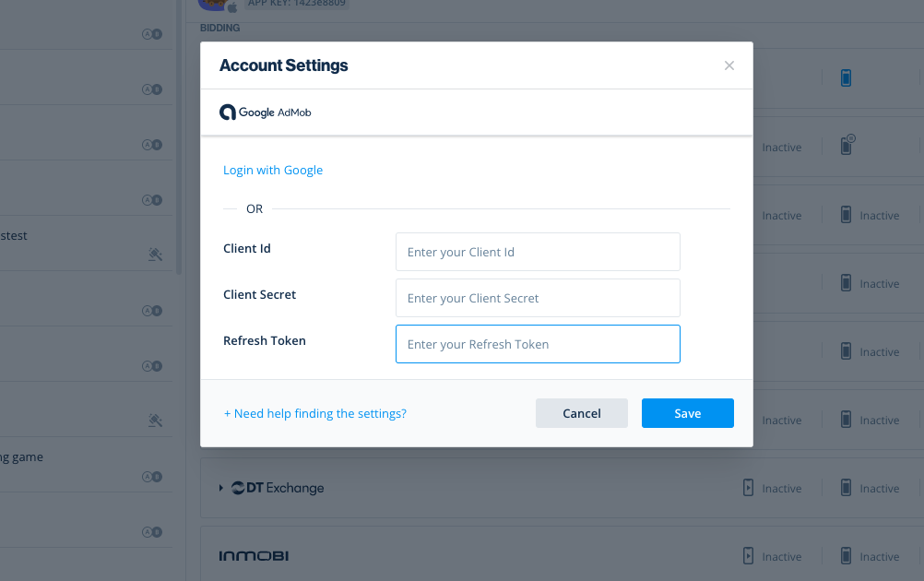Click the rewarded phone icon with badge

click(847, 145)
